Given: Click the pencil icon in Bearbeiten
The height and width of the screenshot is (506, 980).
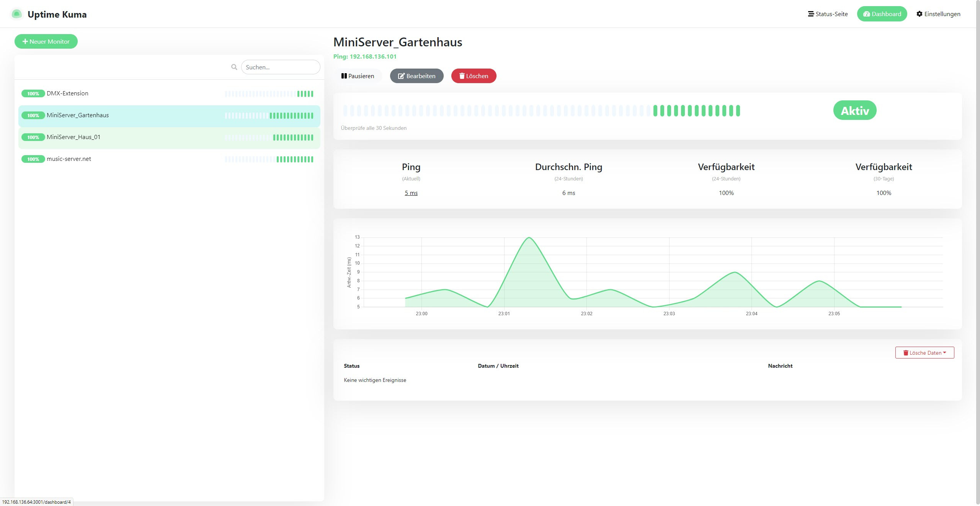Looking at the screenshot, I should point(401,76).
